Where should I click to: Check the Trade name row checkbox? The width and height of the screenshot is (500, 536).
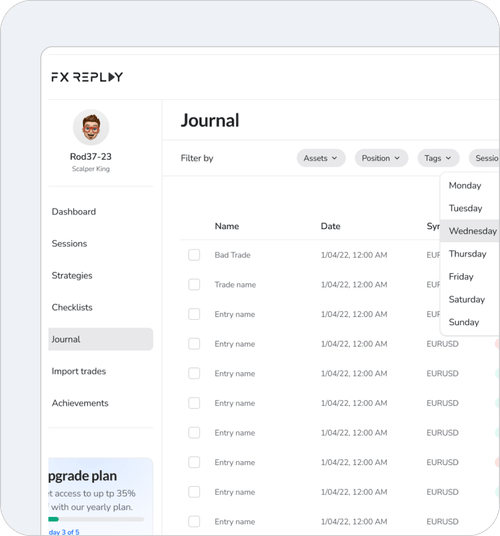[194, 284]
